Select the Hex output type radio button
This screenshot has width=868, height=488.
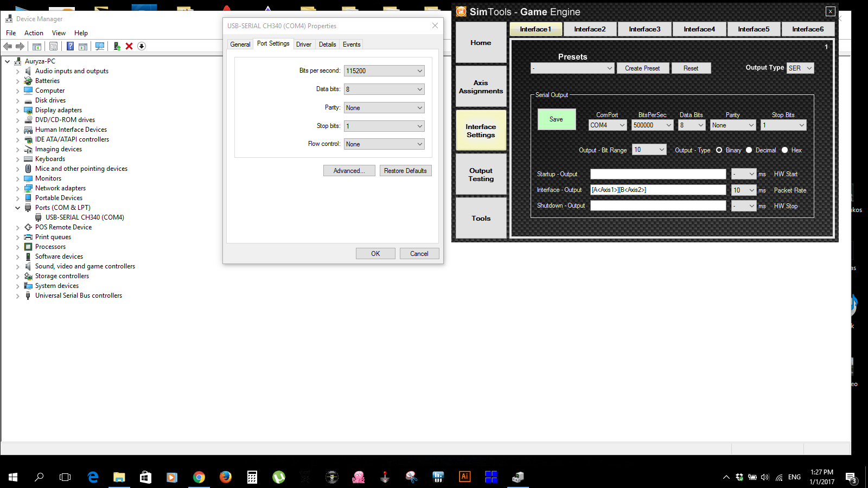[x=784, y=150]
